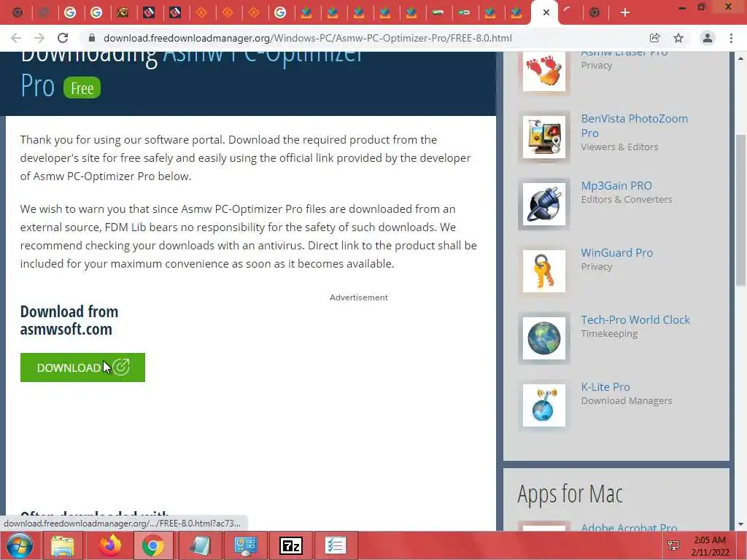Click the address bar URL
Screen dimensions: 747x560
(x=307, y=38)
